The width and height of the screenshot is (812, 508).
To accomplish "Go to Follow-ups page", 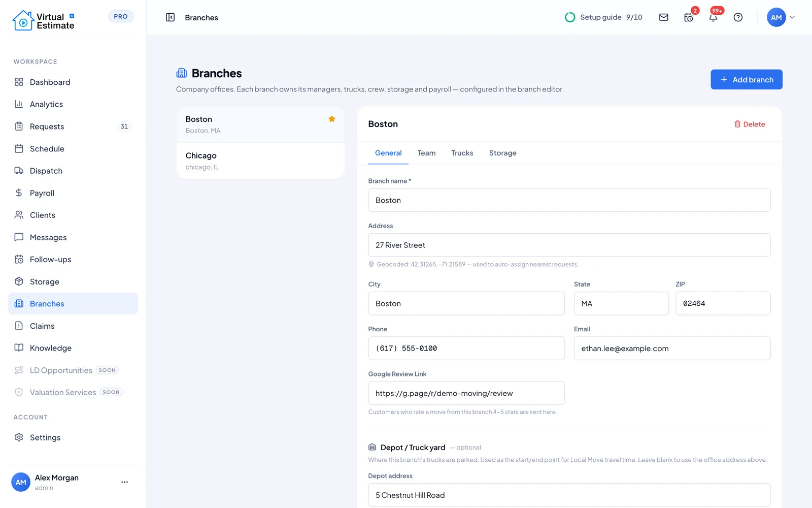I will [73, 260].
